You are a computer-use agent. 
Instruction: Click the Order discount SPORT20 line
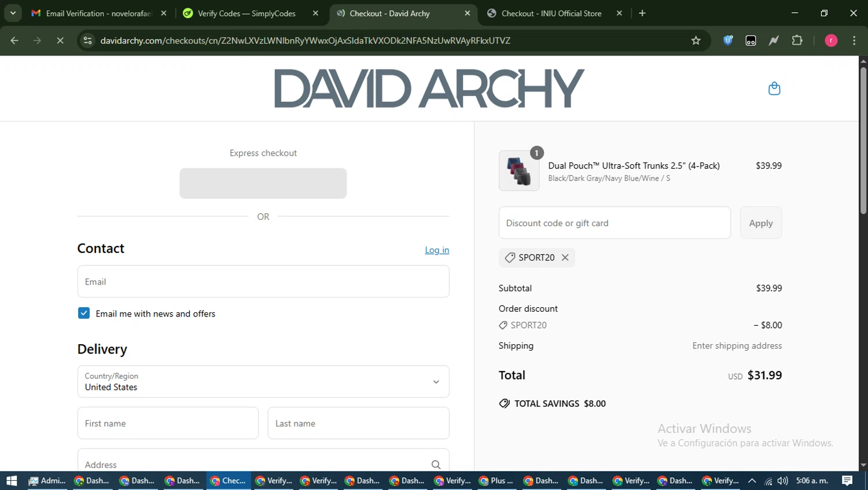pyautogui.click(x=640, y=325)
